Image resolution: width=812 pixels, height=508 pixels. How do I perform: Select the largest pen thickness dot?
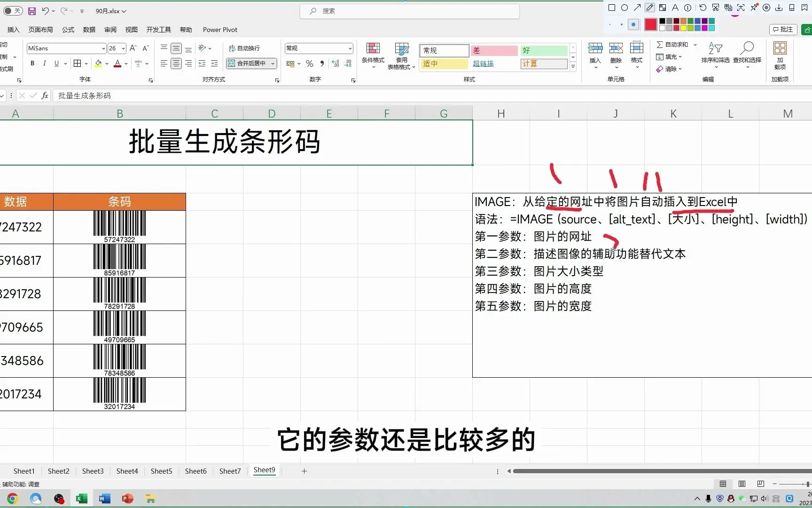pos(633,24)
